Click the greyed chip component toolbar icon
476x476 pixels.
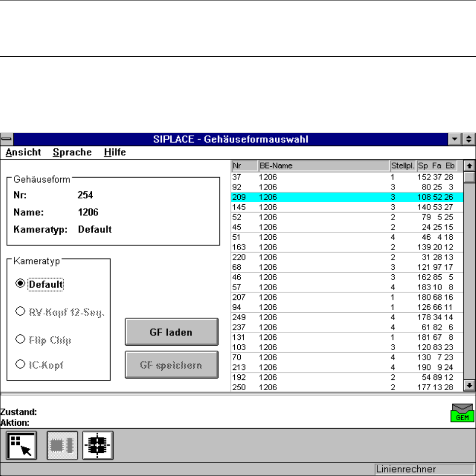pyautogui.click(x=62, y=445)
